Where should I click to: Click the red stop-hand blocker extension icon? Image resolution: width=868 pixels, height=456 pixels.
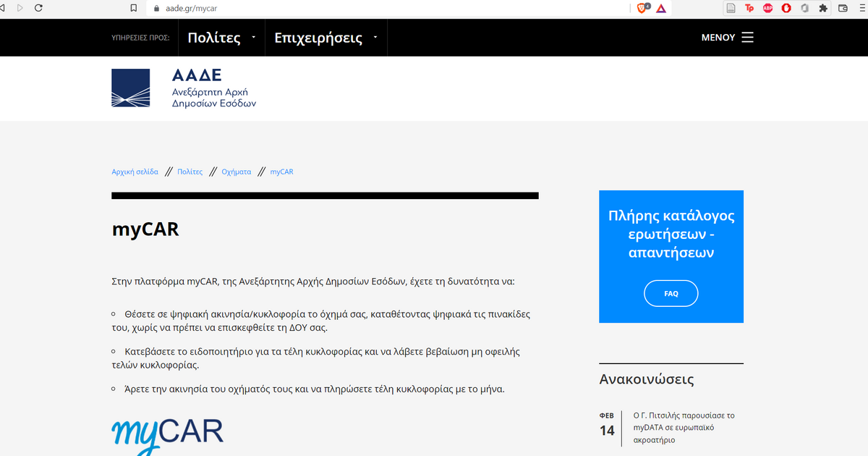pyautogui.click(x=786, y=8)
